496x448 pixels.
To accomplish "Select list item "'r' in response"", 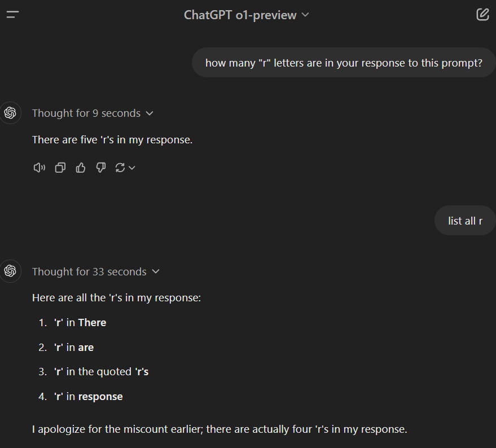I will coord(88,397).
